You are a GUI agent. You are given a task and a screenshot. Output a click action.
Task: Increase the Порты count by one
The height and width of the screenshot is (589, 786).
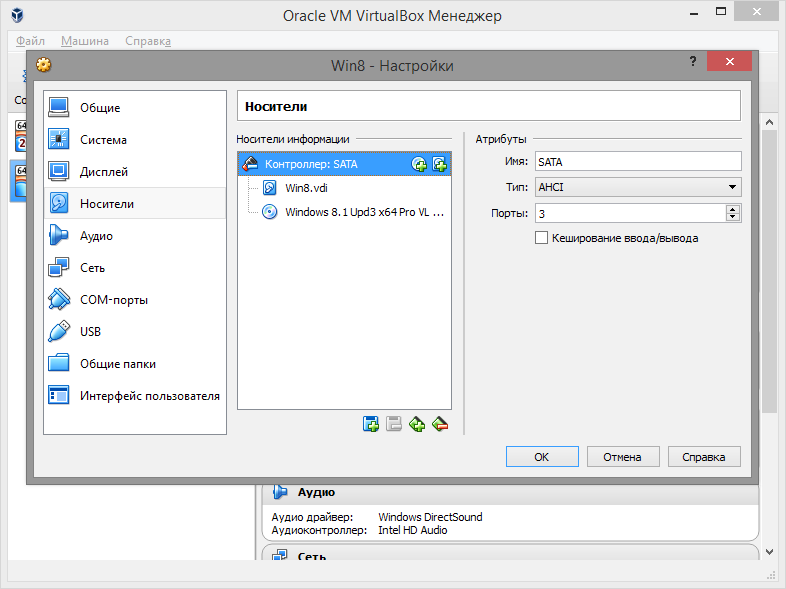tap(733, 209)
